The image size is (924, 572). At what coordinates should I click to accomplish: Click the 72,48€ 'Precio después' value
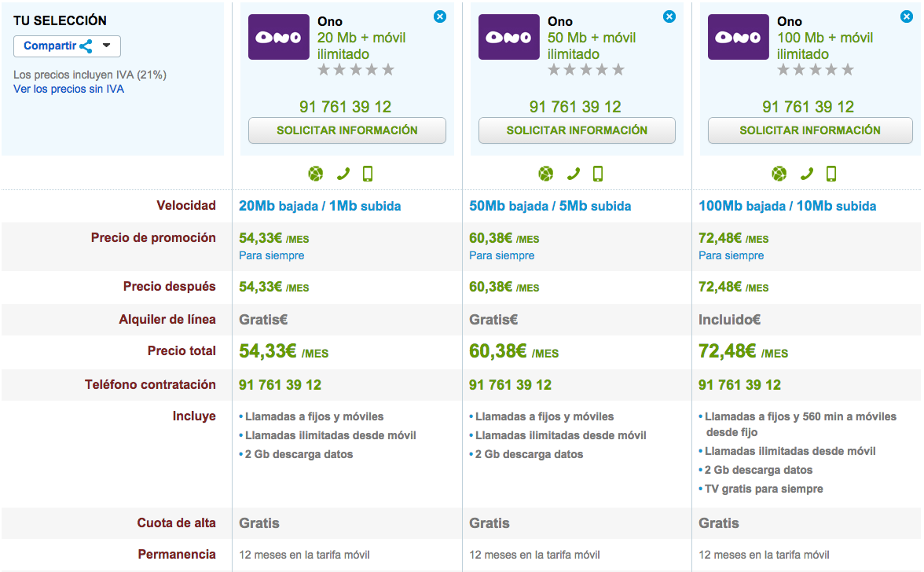click(734, 288)
